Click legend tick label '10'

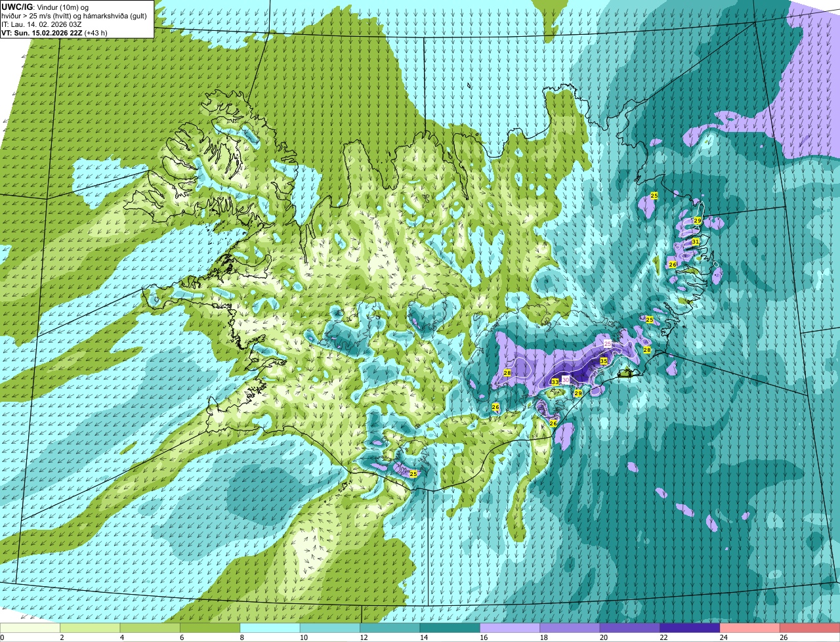(x=303, y=637)
